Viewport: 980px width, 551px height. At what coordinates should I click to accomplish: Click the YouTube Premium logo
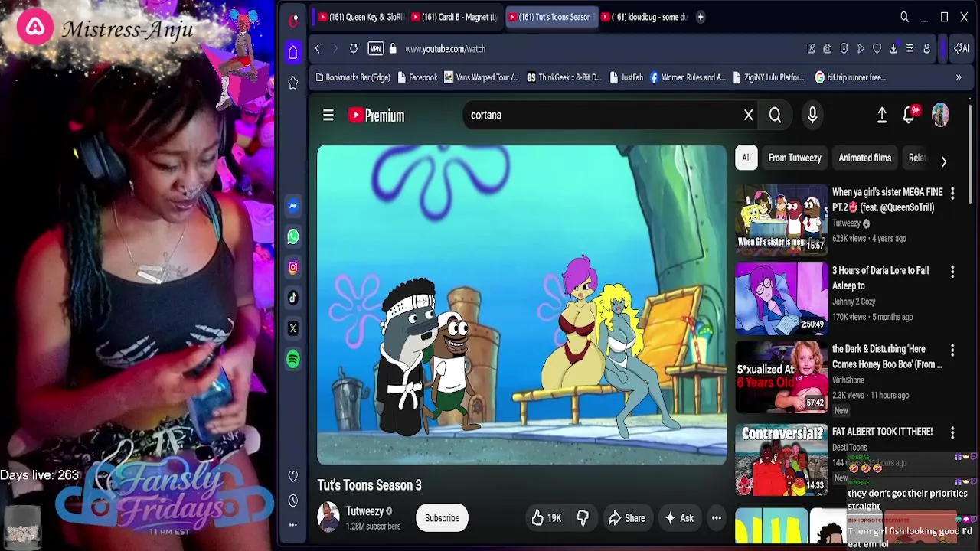pos(376,116)
